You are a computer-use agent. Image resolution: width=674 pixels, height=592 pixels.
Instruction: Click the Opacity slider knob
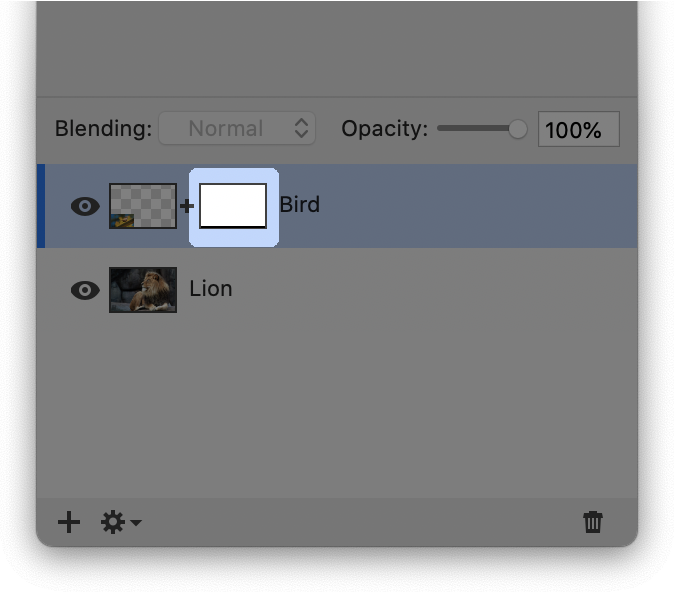pos(517,129)
